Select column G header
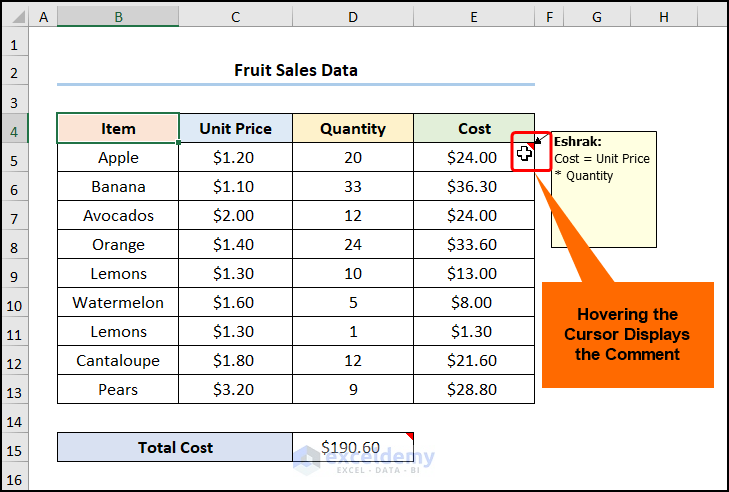 click(x=597, y=17)
